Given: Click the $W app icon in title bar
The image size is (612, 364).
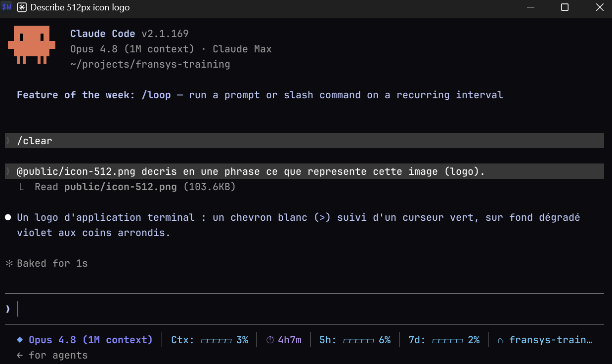Looking at the screenshot, I should click(x=7, y=7).
